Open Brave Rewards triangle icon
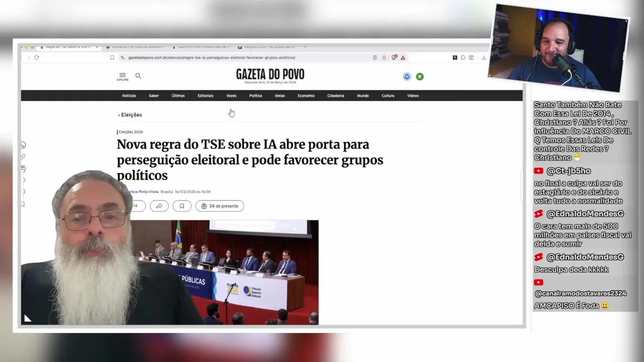 [x=403, y=57]
